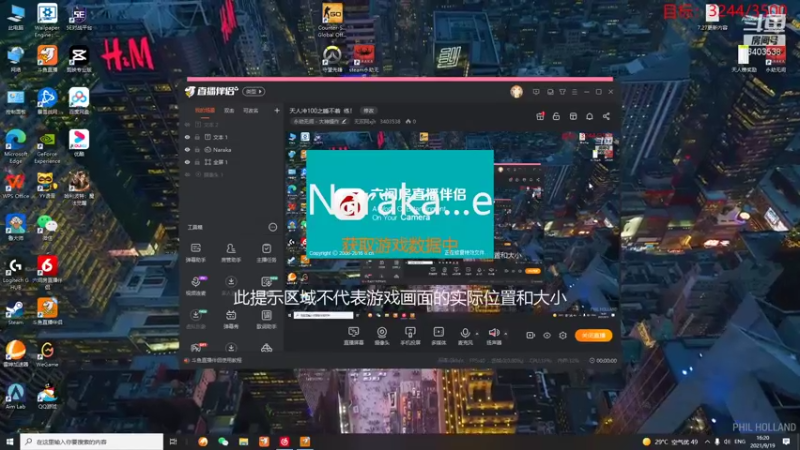The image size is (800, 450).
Task: Switch to the first scene tab
Action: coord(205,110)
